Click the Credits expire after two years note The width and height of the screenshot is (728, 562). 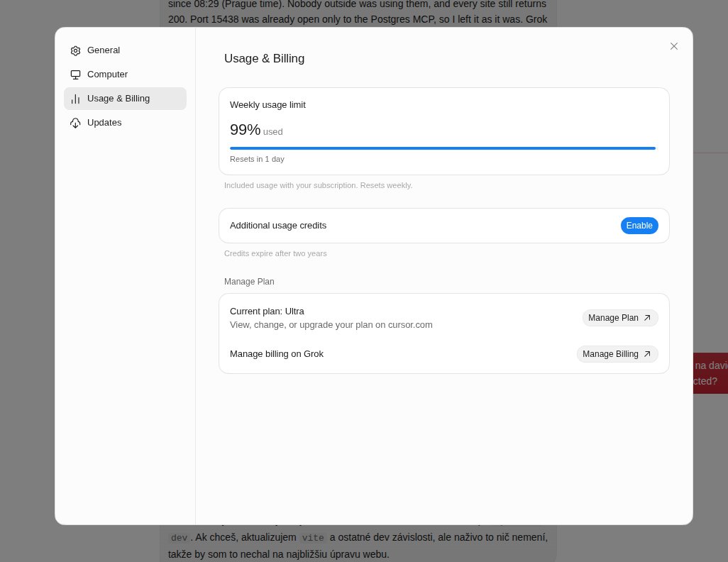(x=275, y=253)
